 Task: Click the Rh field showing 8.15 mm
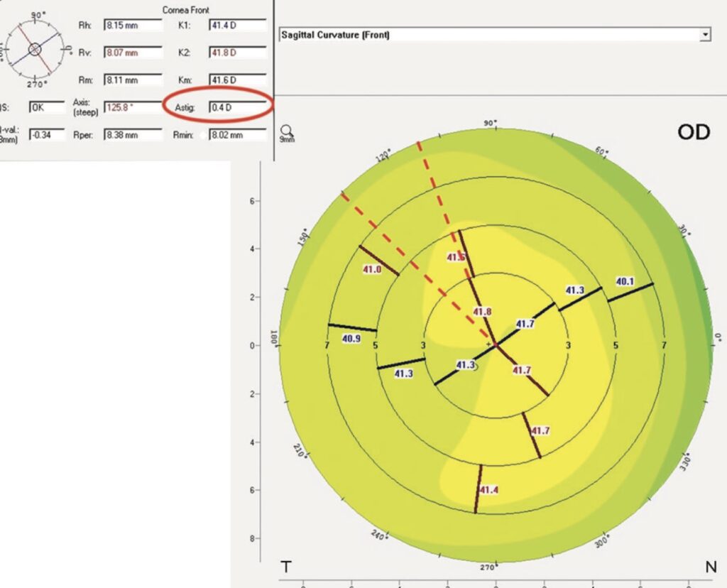133,26
